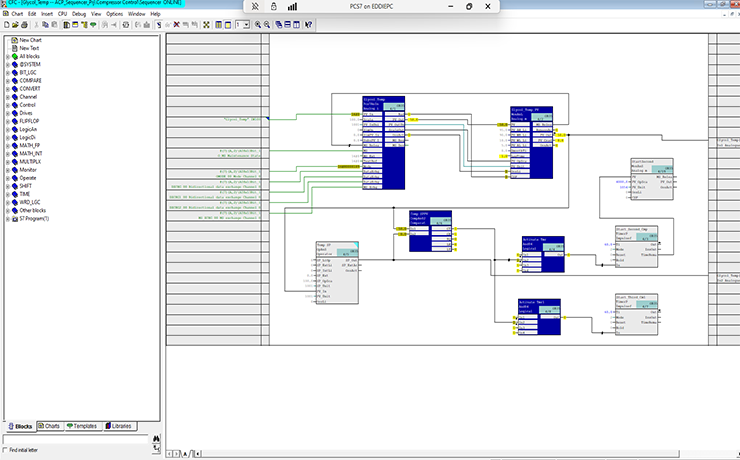
Task: Enable the Find initial letter checkbox
Action: click(7, 449)
